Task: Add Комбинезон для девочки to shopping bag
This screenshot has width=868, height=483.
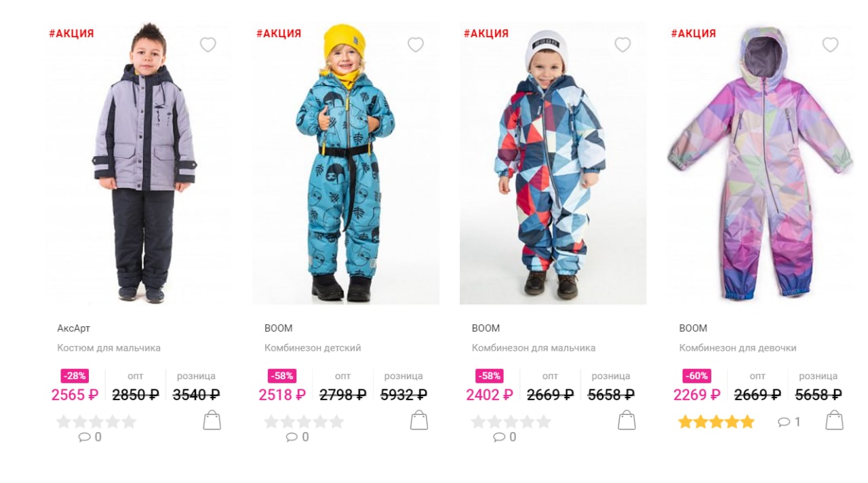Action: 834,420
